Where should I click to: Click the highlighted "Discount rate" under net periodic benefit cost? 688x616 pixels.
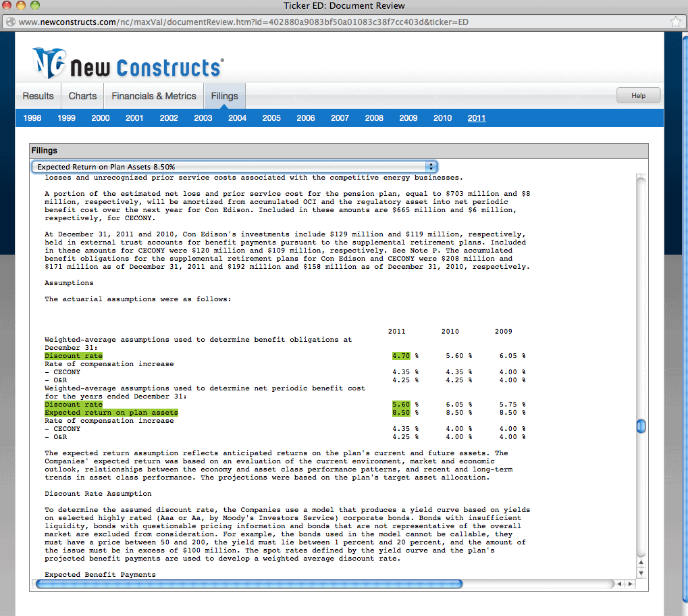[x=74, y=405]
